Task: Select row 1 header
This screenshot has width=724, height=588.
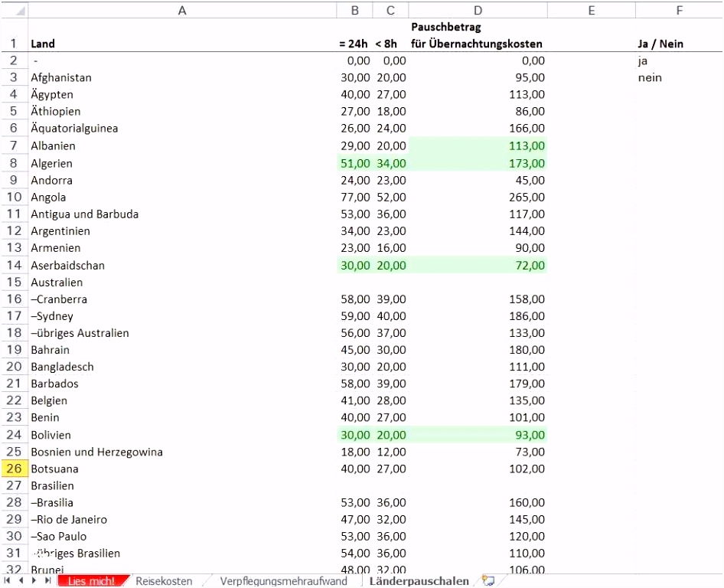Action: coord(15,35)
